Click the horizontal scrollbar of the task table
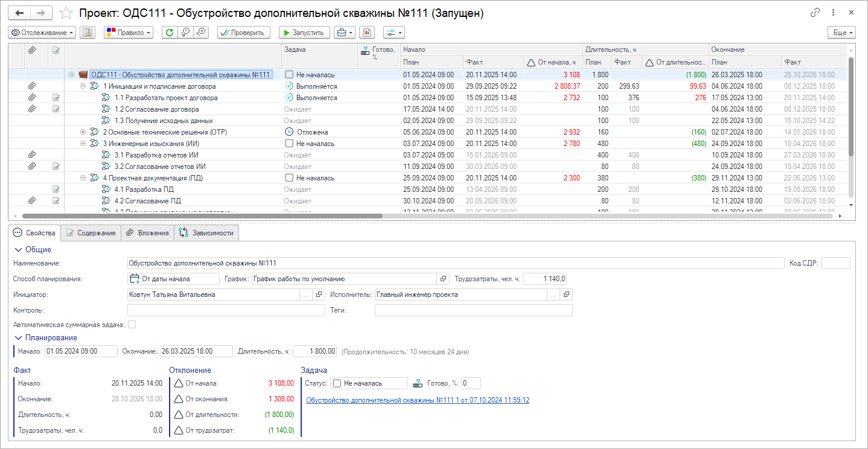 coord(202,215)
